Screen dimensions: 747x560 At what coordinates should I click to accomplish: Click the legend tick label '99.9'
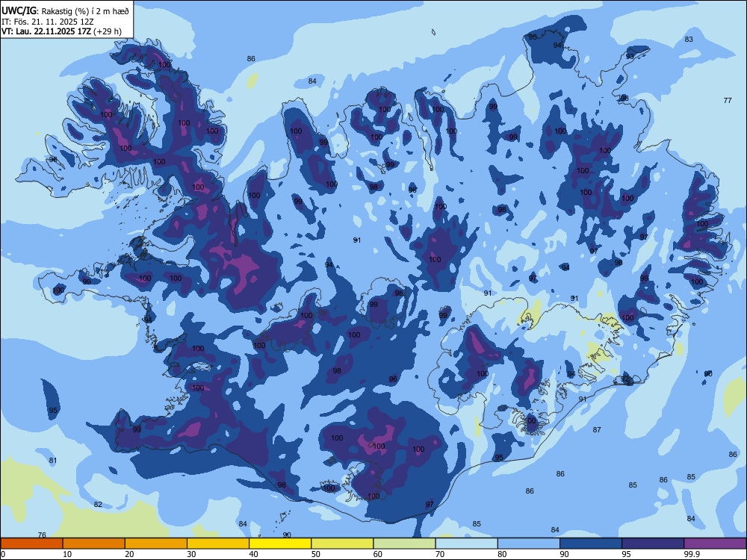(692, 554)
